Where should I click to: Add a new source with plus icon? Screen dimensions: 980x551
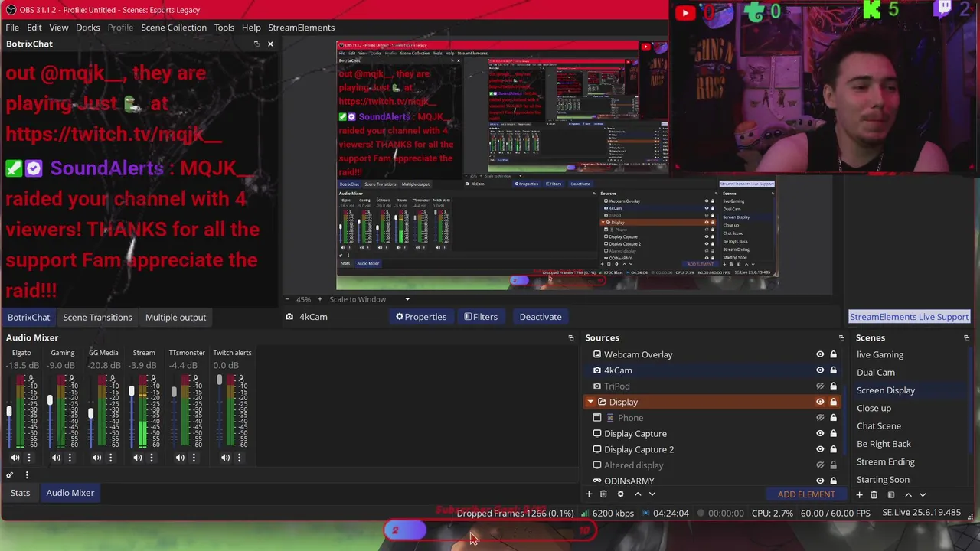[x=589, y=494]
